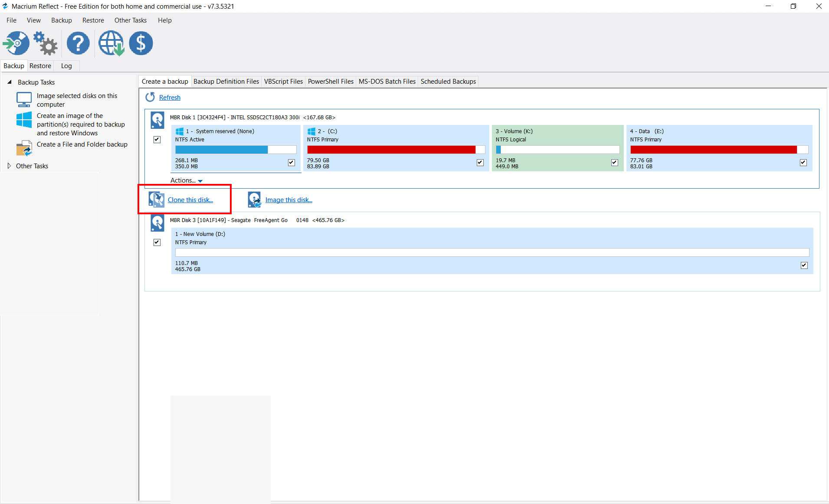Switch to the Log tab

coord(66,66)
